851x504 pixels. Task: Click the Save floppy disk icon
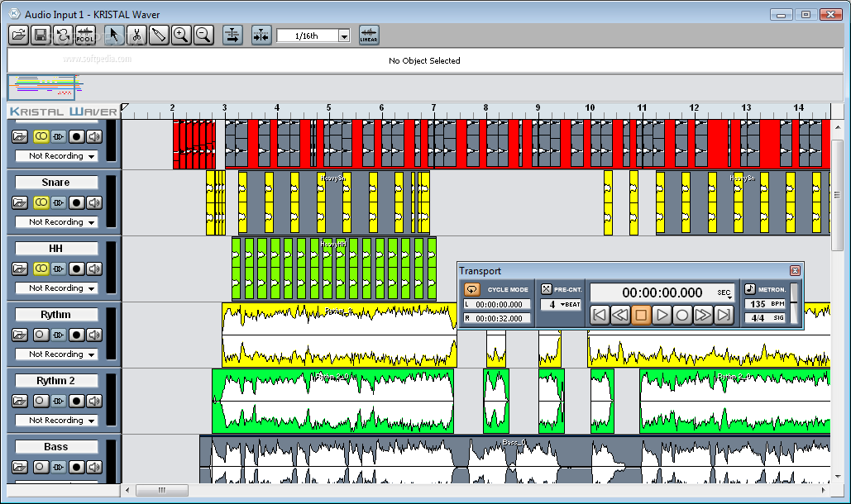coord(41,36)
